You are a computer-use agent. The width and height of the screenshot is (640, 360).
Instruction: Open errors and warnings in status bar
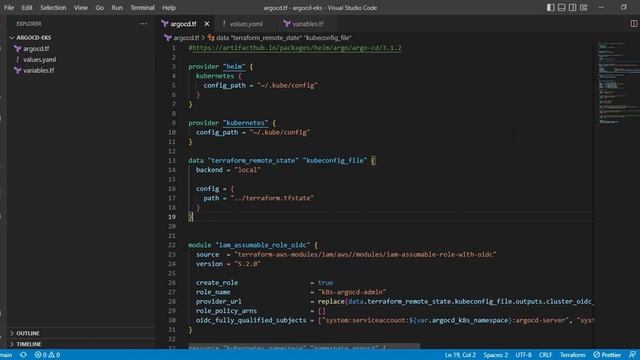(47, 355)
